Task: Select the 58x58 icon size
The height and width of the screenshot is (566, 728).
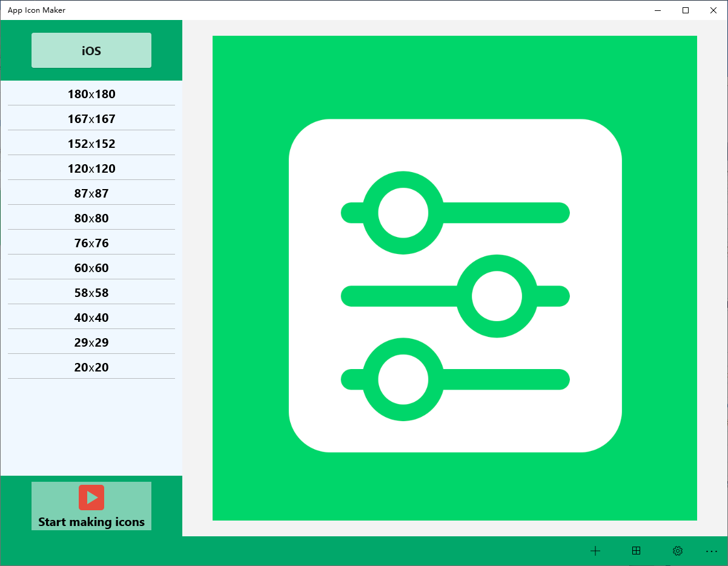Action: point(91,292)
